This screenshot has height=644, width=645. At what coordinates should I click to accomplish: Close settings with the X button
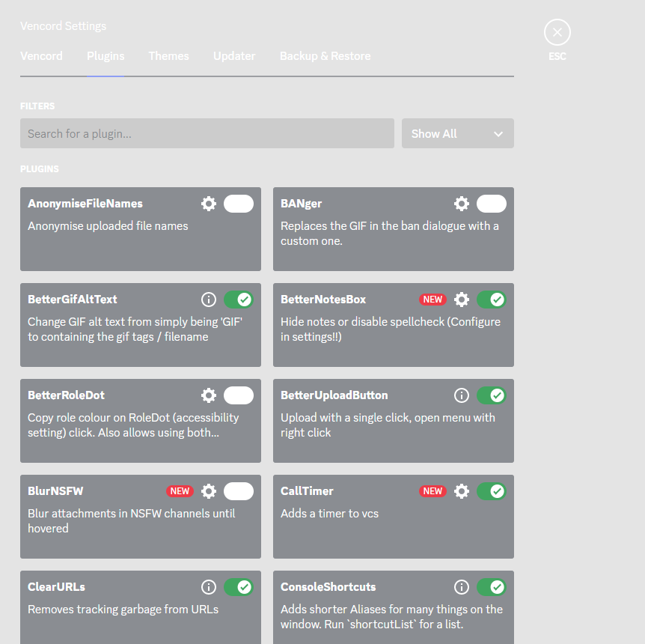tap(557, 32)
